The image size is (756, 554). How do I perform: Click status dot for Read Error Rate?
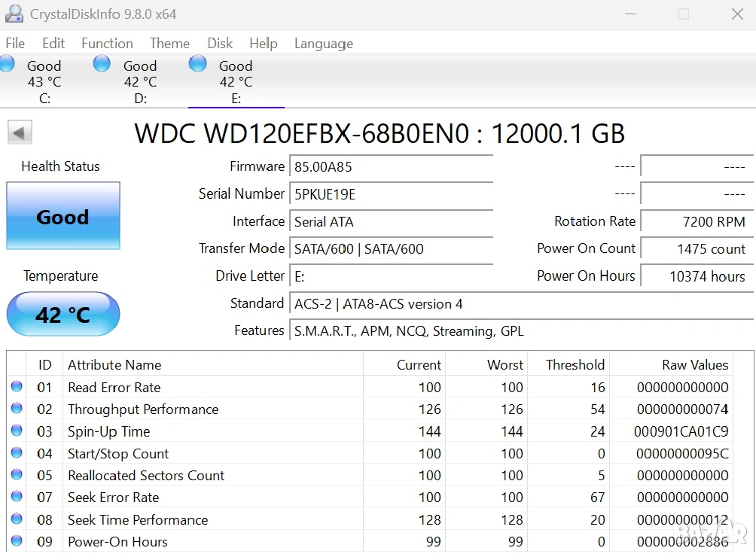coord(17,387)
